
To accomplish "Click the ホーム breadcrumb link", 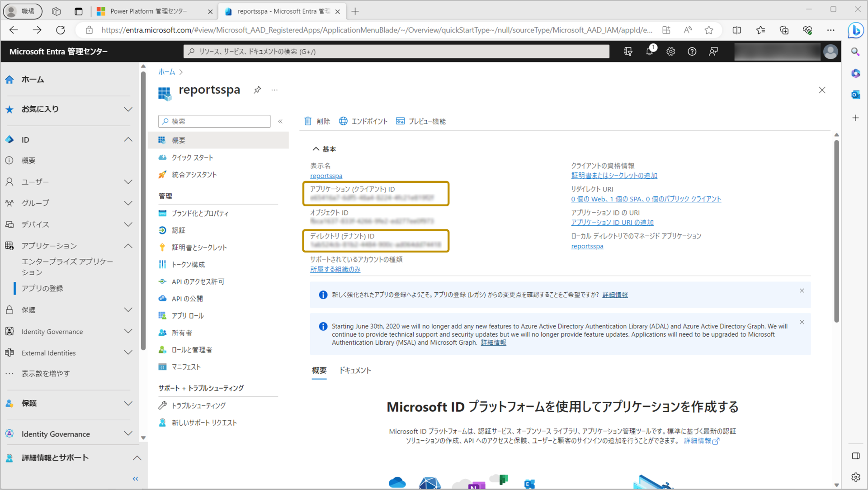I will coord(166,72).
